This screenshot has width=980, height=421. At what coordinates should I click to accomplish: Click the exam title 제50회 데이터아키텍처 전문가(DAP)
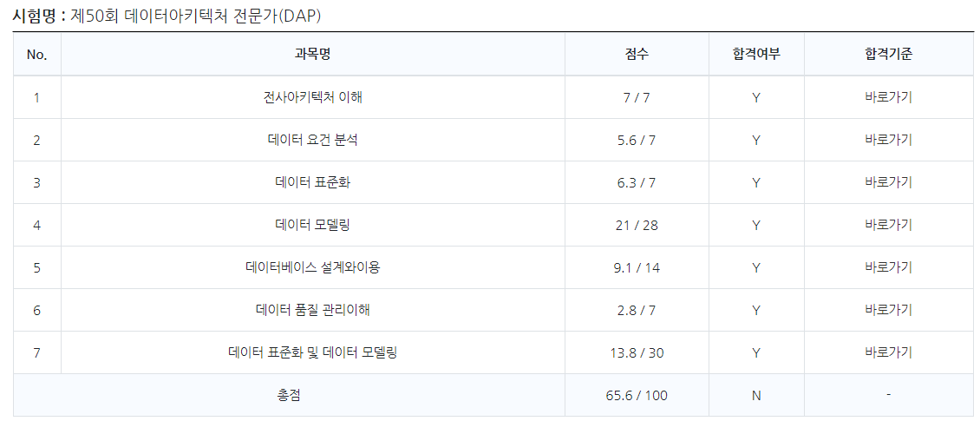196,16
